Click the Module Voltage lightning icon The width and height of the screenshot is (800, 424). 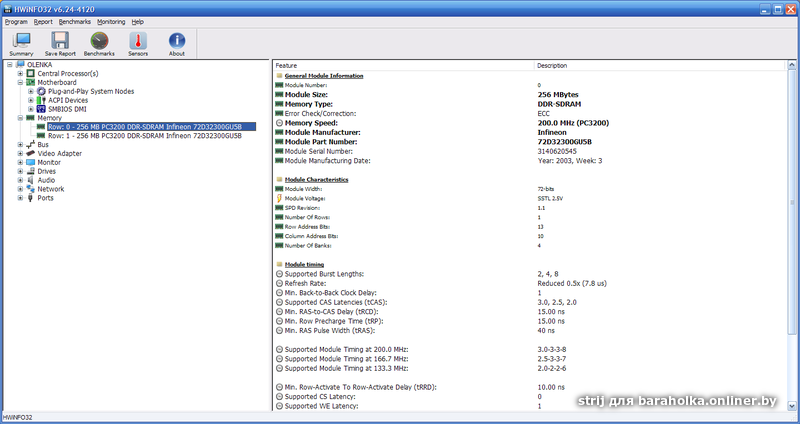click(279, 198)
